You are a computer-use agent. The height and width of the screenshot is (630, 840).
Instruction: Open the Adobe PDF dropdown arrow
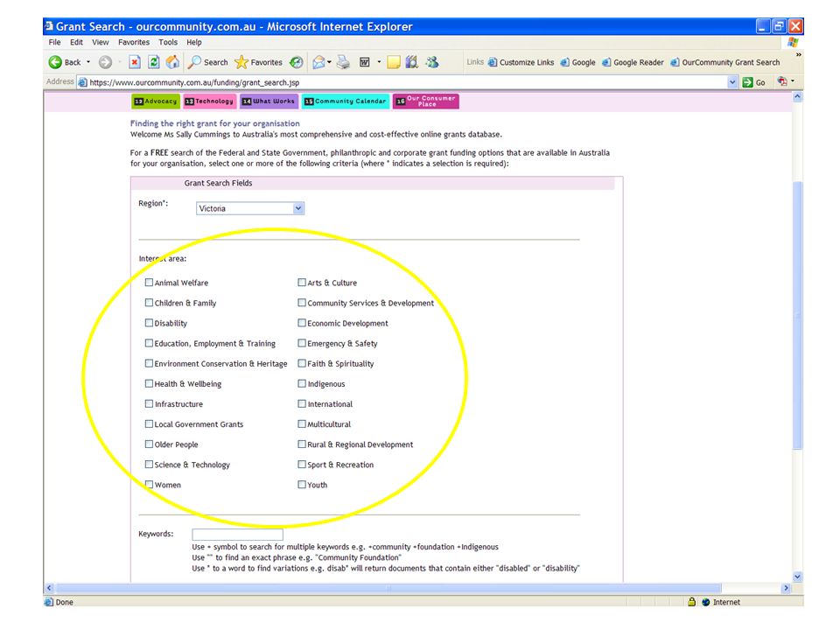pyautogui.click(x=793, y=81)
